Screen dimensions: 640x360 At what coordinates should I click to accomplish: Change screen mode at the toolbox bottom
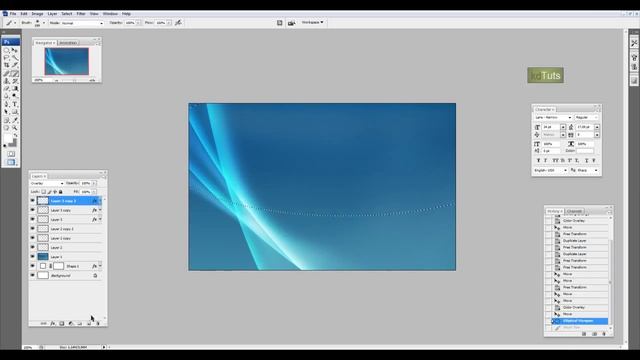coord(11,162)
